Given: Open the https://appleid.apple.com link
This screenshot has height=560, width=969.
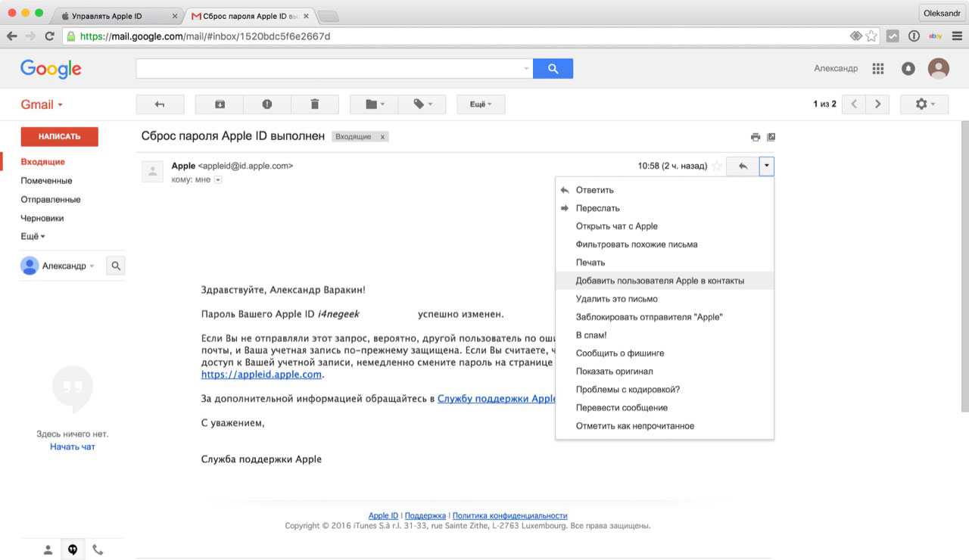Looking at the screenshot, I should pyautogui.click(x=261, y=375).
